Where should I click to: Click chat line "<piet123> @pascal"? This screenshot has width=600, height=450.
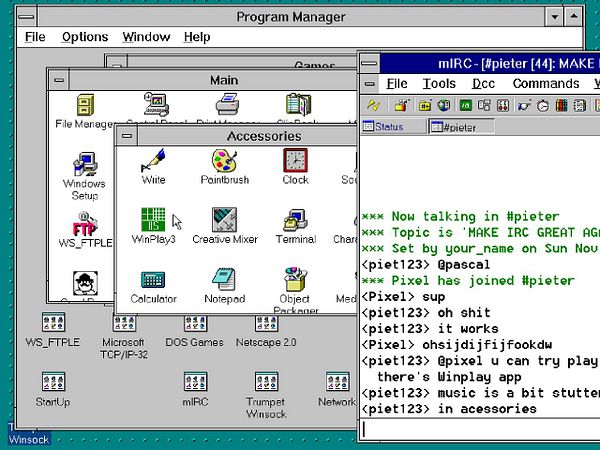[426, 265]
